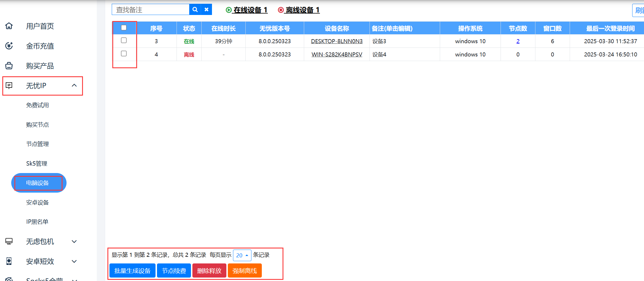Expand the 无虑包机 menu chevron

74,242
